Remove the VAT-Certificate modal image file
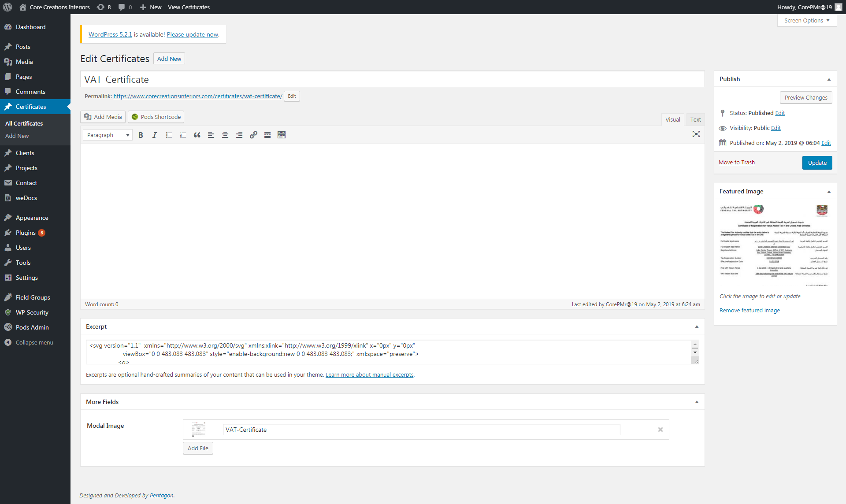The height and width of the screenshot is (504, 846). coord(660,430)
